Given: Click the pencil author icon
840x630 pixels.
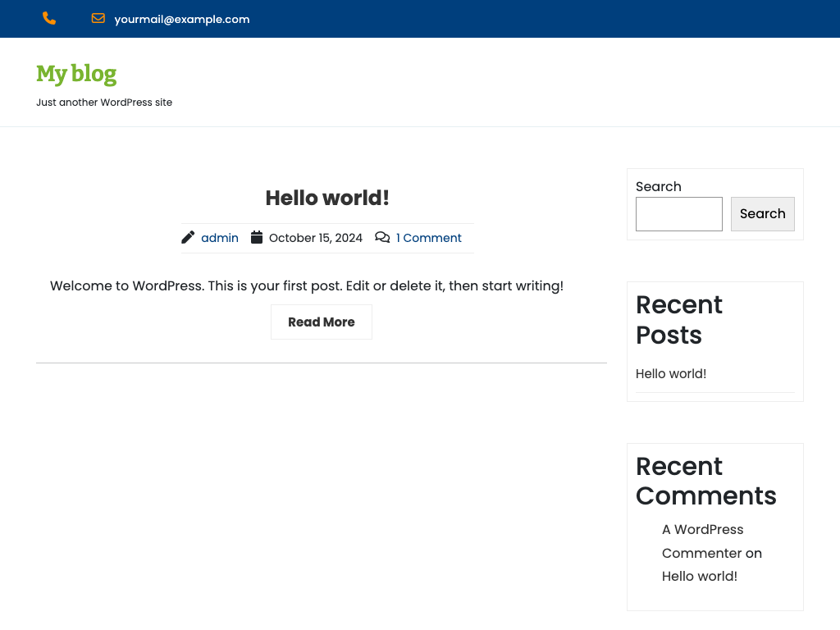Looking at the screenshot, I should [188, 238].
